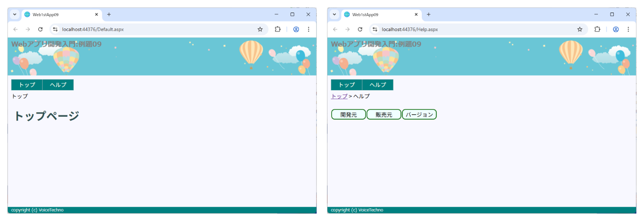
Task: Open new tab in the Help.aspx window
Action: [428, 14]
